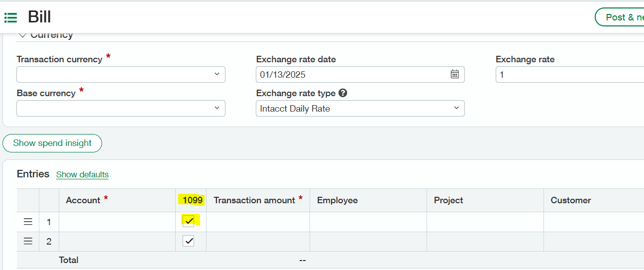Toggle the 1099 checkbox in row 2
This screenshot has height=270, width=644.
click(189, 241)
